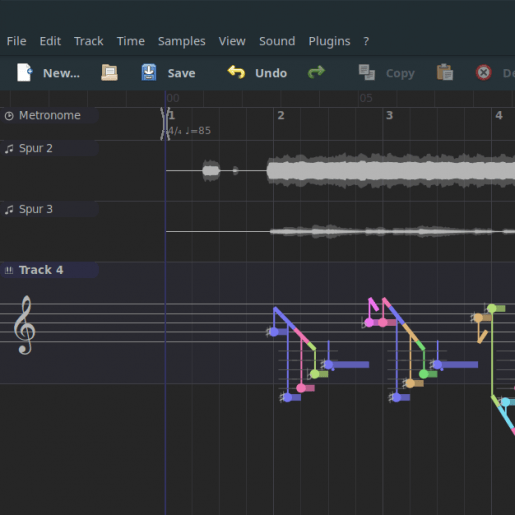Click the New... button label
Screen dimensions: 515x515
pyautogui.click(x=61, y=73)
